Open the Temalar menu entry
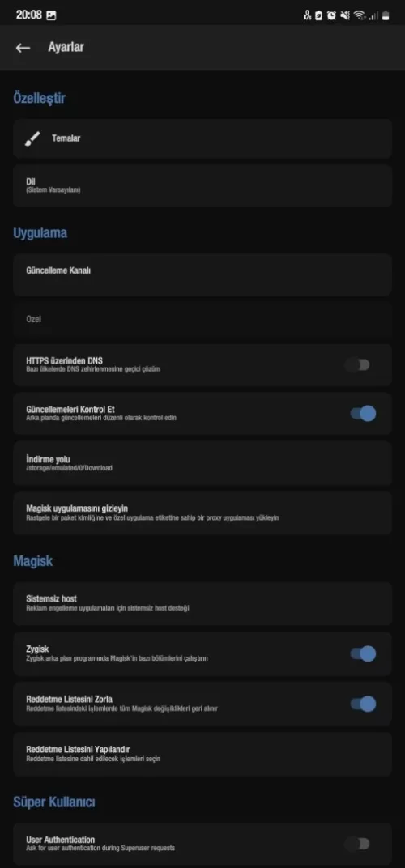 click(x=202, y=138)
